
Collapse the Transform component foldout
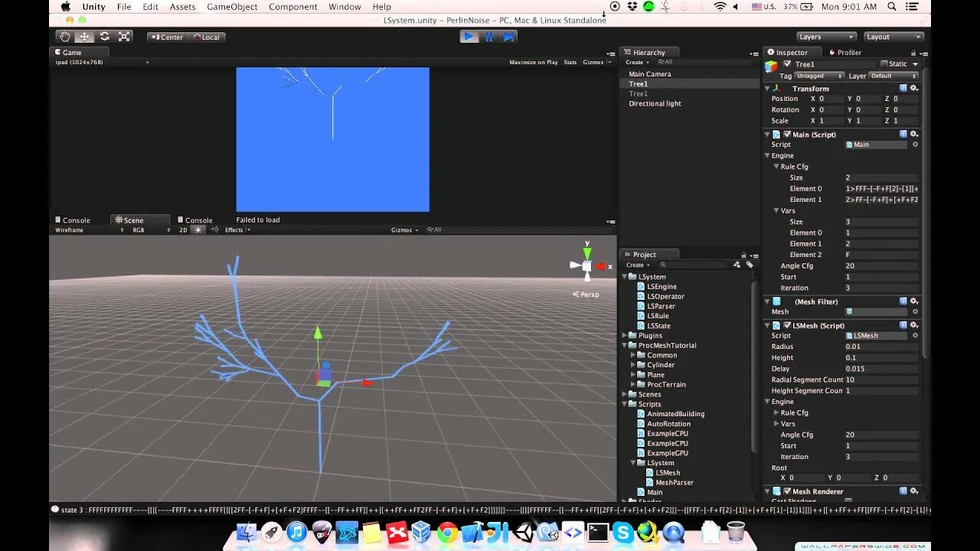pyautogui.click(x=767, y=89)
